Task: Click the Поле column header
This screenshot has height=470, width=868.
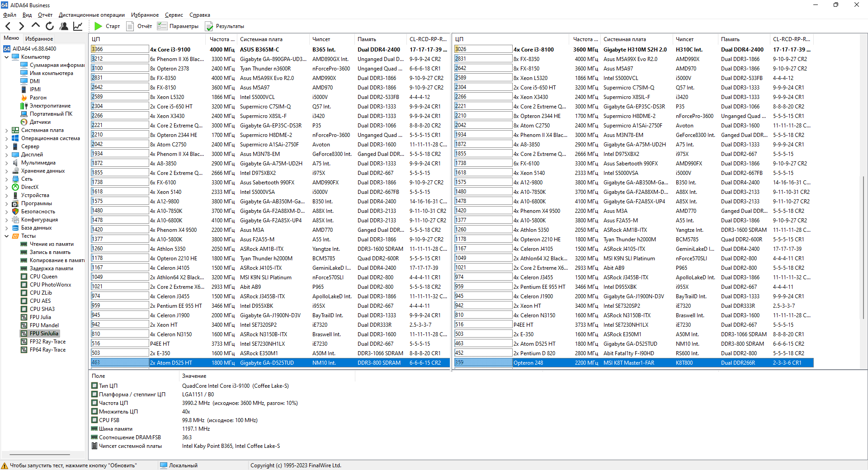Action: pos(134,376)
